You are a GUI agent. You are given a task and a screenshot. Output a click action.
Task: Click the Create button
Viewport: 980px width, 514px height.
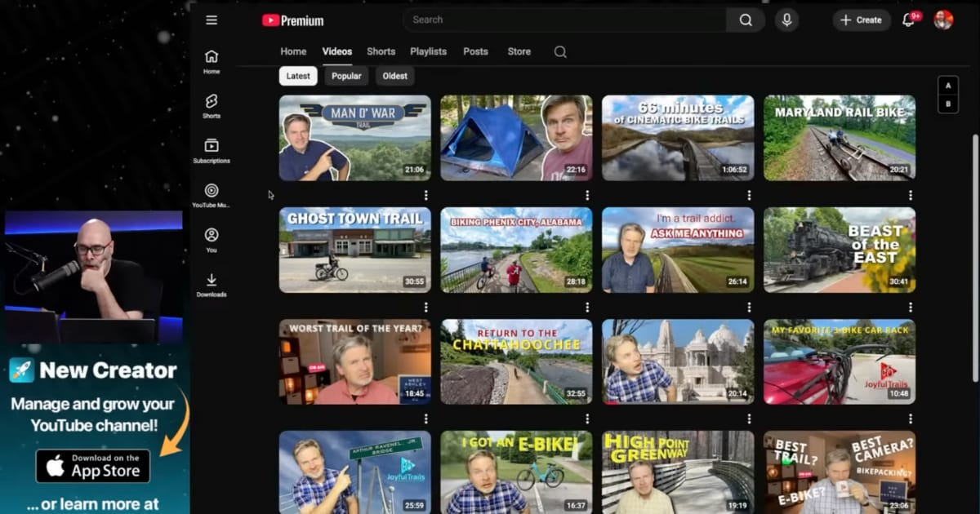pos(862,20)
